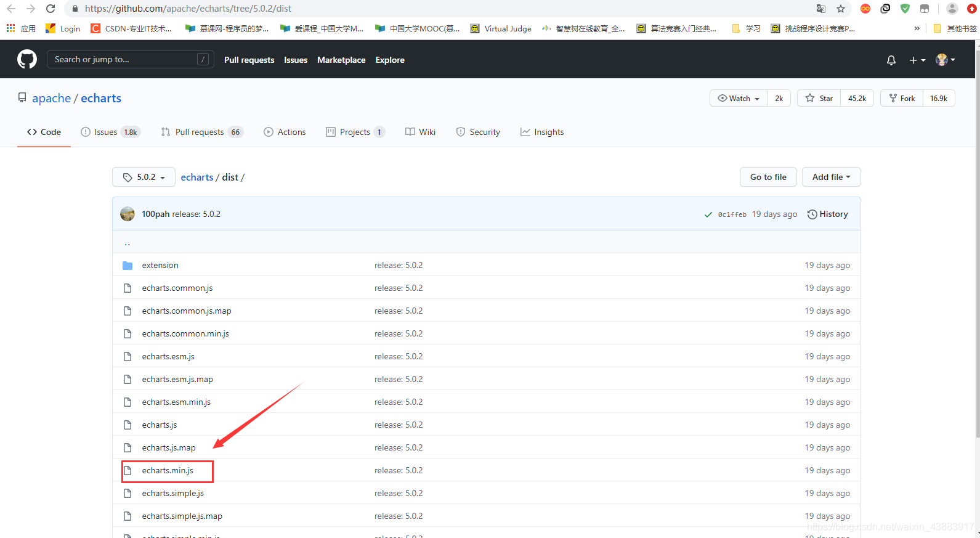Image resolution: width=980 pixels, height=538 pixels.
Task: Open Pull requests in the top nav
Action: tap(249, 60)
